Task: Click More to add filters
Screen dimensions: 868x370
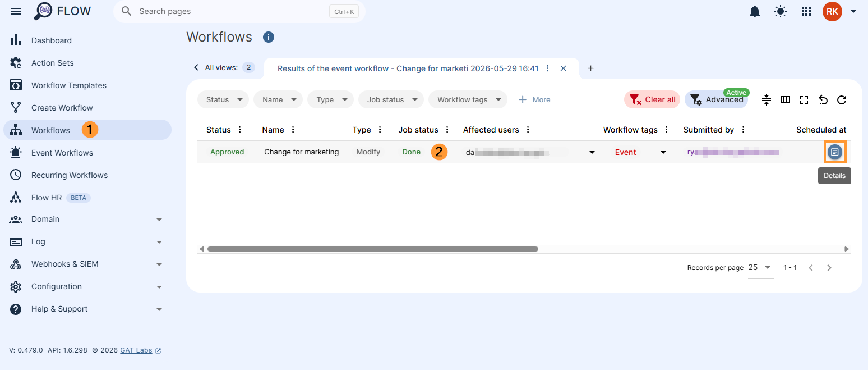Action: pos(534,99)
